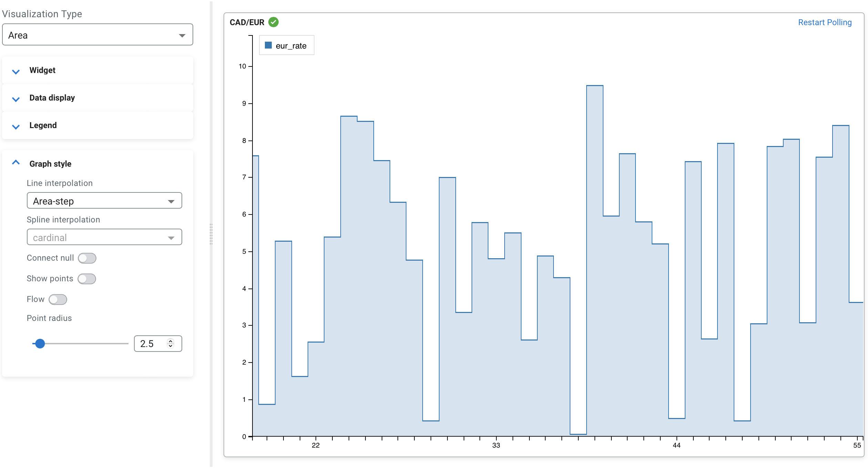Click the eur_rate legend label
868x471 pixels.
[291, 46]
